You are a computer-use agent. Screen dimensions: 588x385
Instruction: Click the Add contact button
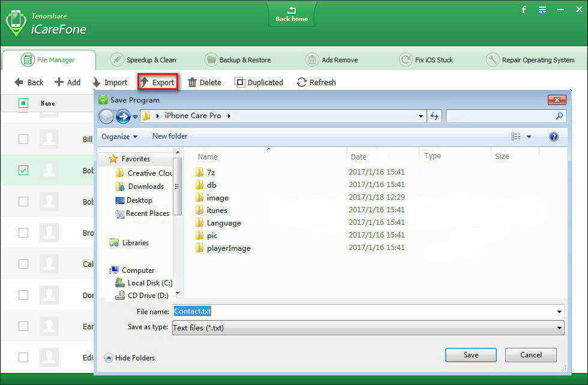click(x=67, y=82)
